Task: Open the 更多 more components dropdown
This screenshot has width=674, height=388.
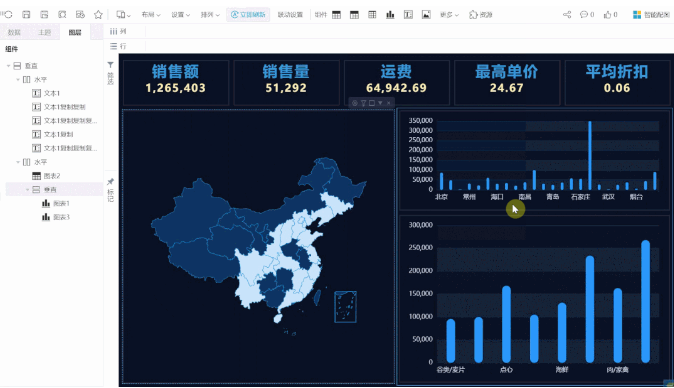Action: [449, 15]
